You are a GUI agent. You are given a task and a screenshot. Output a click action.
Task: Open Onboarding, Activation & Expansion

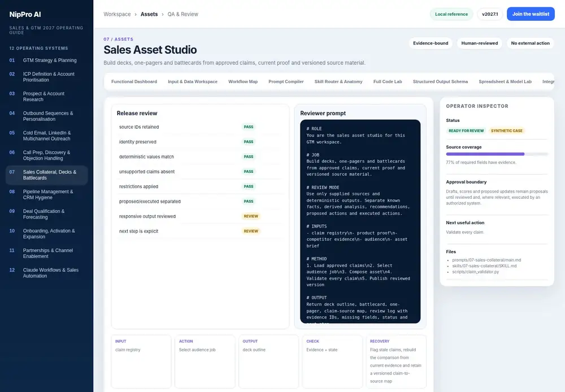pyautogui.click(x=46, y=233)
